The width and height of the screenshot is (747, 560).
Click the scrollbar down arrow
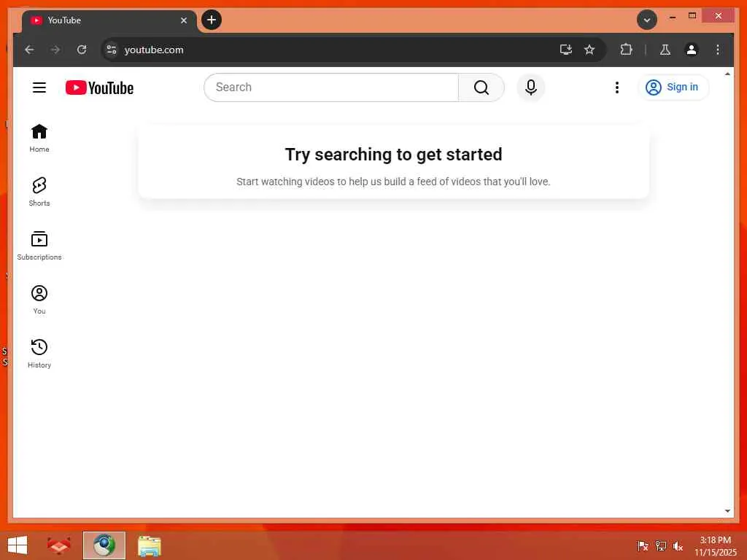pyautogui.click(x=727, y=511)
